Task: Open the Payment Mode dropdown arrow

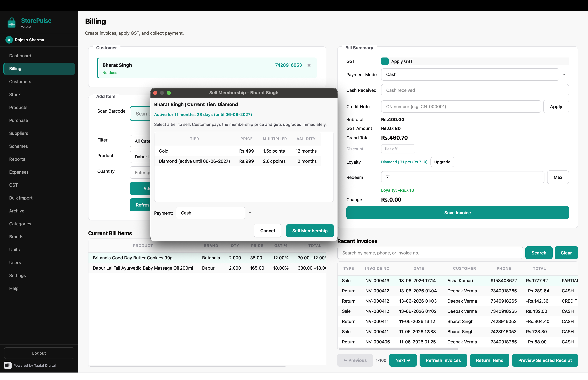Action: pos(564,75)
